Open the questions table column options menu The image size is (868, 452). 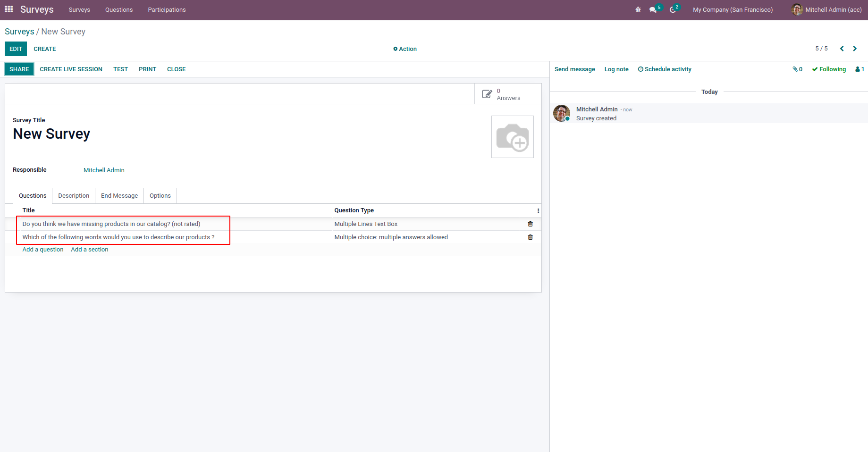[x=538, y=211]
